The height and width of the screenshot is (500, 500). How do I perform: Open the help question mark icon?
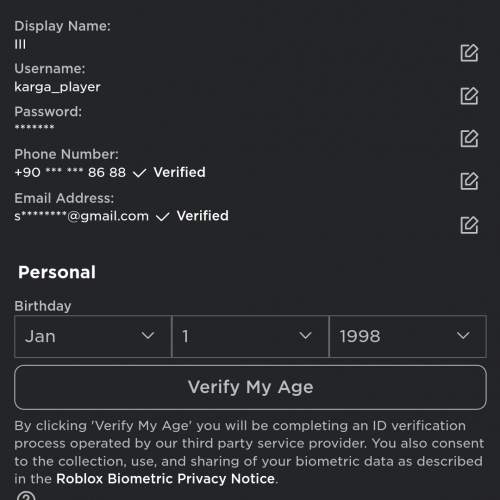pyautogui.click(x=26, y=496)
